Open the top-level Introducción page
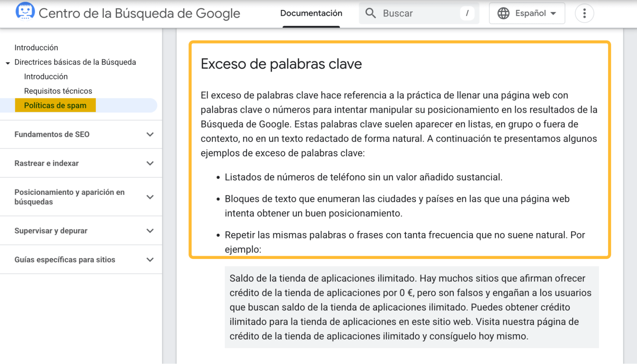 (x=36, y=47)
